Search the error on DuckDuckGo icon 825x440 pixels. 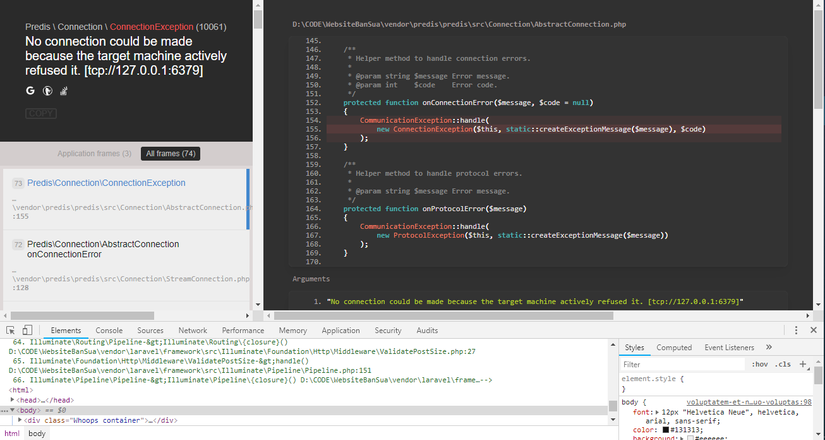coord(47,90)
